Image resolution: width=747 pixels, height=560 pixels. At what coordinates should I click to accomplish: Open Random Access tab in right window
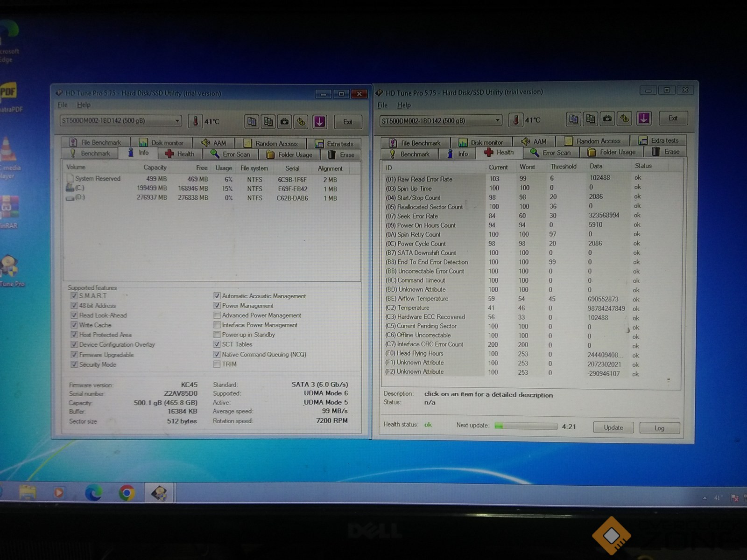pyautogui.click(x=593, y=141)
